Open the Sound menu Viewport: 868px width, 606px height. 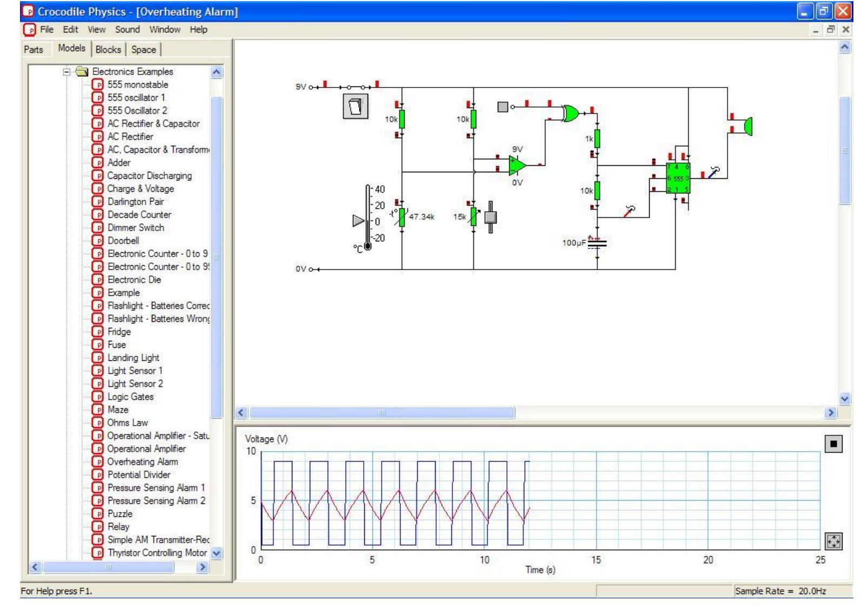tap(127, 30)
